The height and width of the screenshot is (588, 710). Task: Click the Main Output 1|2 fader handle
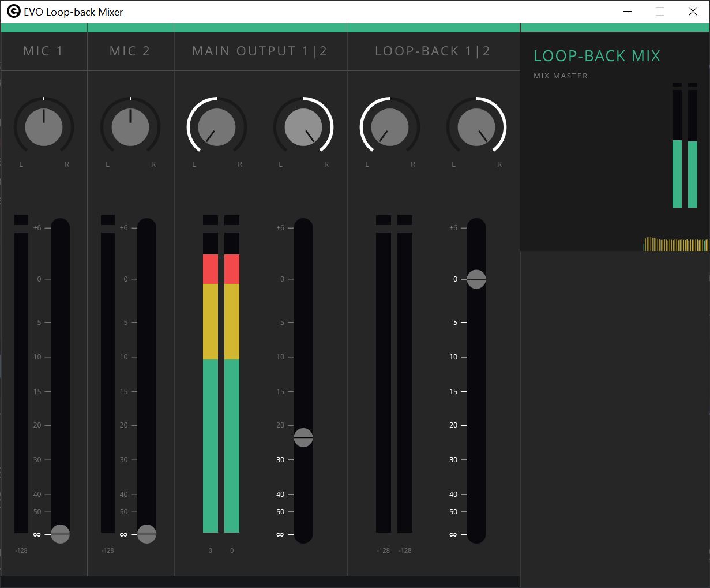pyautogui.click(x=303, y=438)
